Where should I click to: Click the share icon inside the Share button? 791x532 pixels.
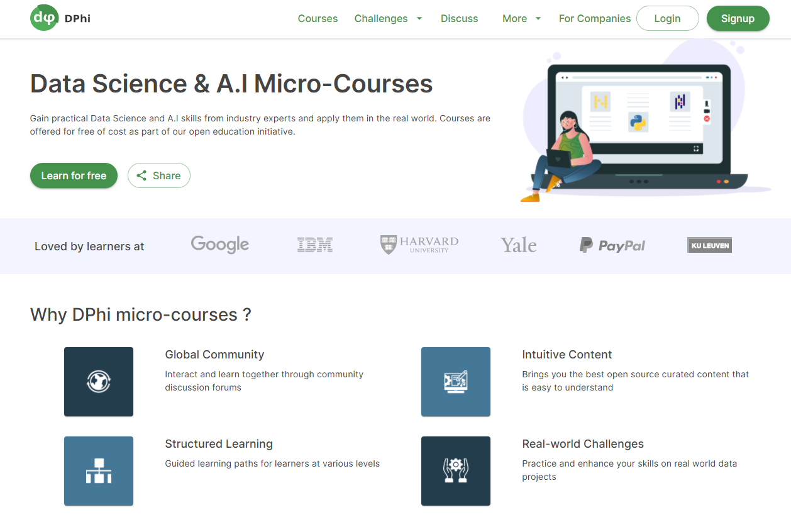pos(141,175)
